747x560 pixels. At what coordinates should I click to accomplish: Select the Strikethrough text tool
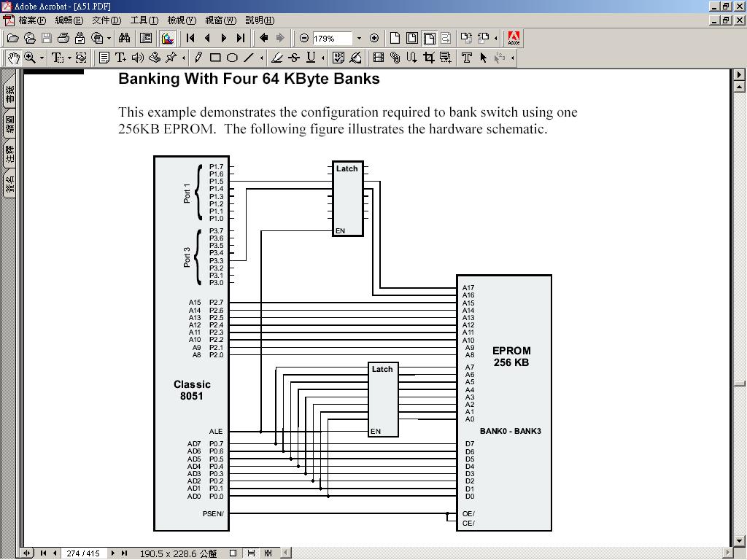(x=294, y=58)
